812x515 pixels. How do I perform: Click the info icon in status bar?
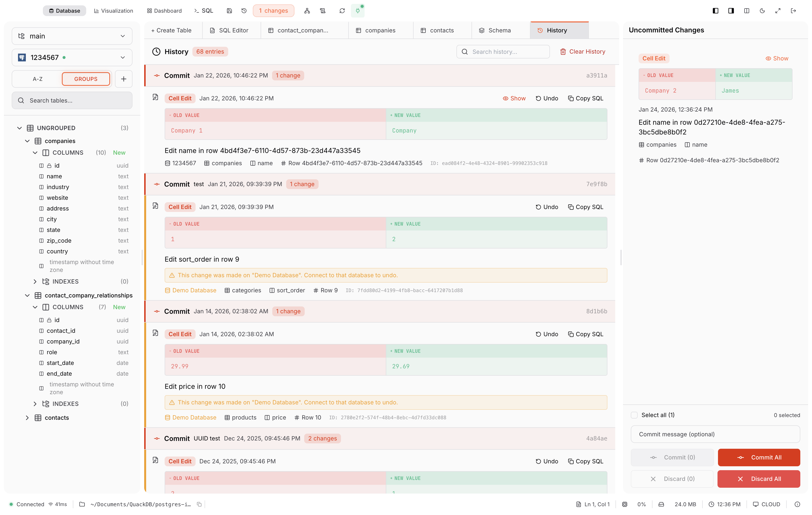pos(797,505)
